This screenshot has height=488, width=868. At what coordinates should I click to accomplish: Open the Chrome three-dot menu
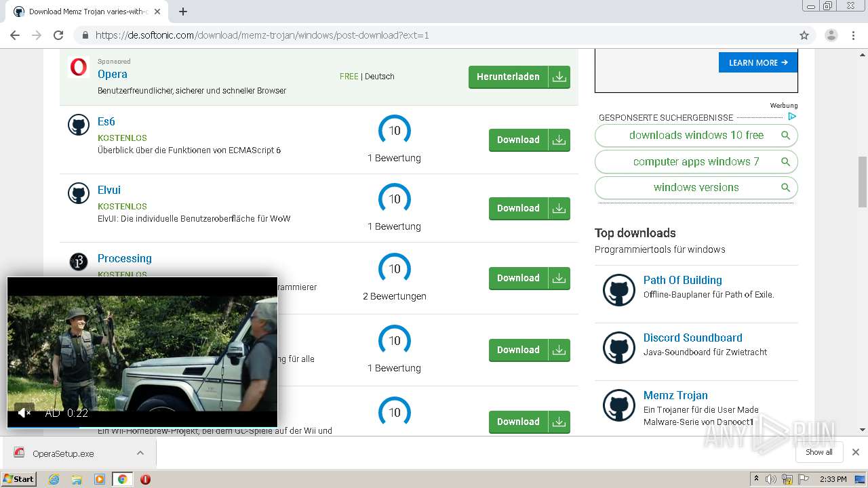pos(853,35)
